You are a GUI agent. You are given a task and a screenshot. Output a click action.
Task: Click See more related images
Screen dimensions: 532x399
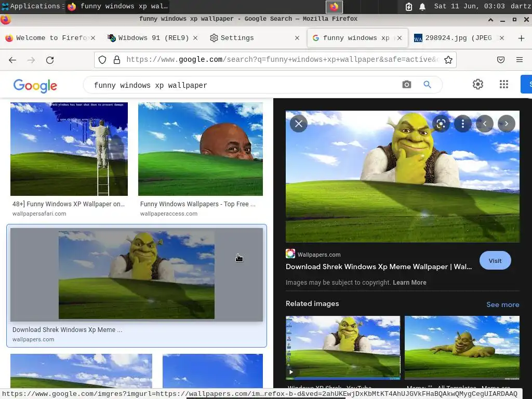click(502, 304)
